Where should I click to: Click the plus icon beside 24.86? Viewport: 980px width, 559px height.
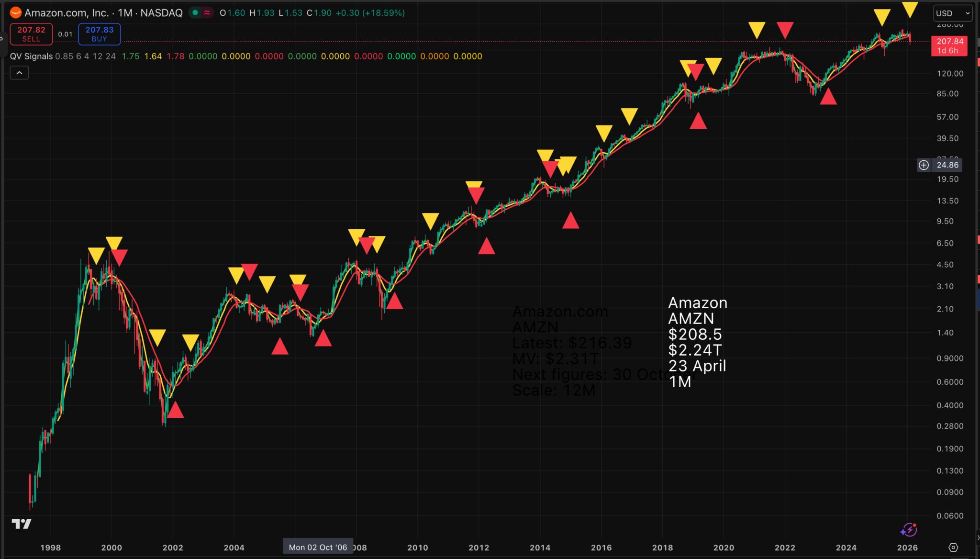tap(924, 165)
